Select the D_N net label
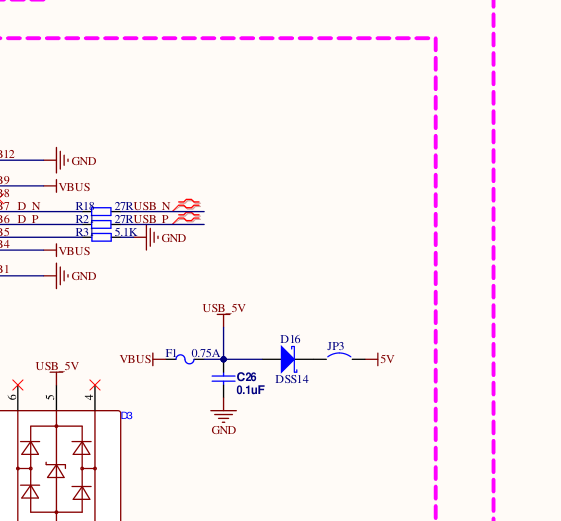The width and height of the screenshot is (561, 521). pyautogui.click(x=29, y=206)
